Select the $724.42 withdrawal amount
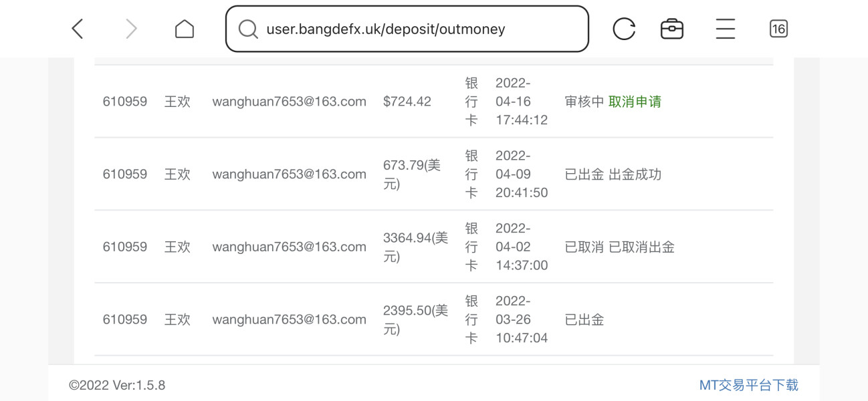This screenshot has height=401, width=868. (407, 102)
